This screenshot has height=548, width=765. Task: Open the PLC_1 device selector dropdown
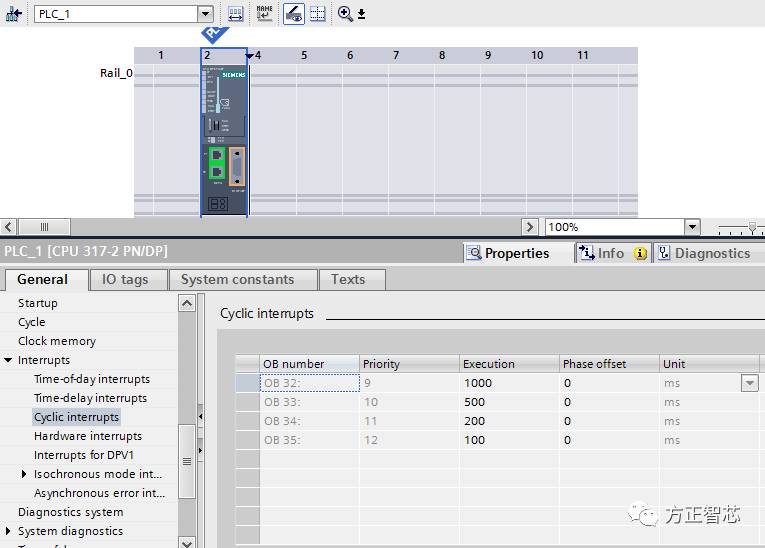pos(206,14)
